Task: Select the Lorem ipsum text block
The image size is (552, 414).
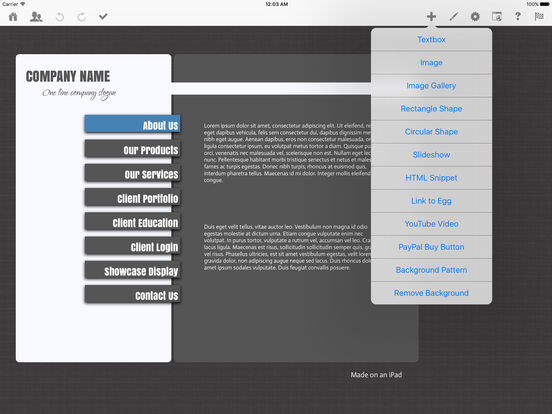Action: pos(287,153)
